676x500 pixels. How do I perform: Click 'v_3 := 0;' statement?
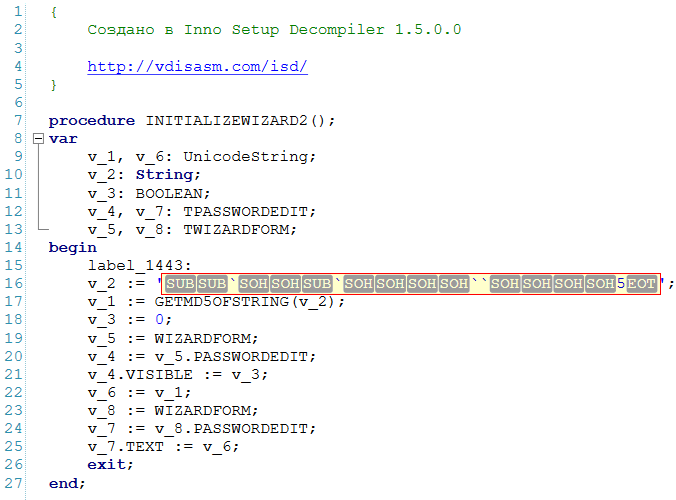[x=130, y=319]
